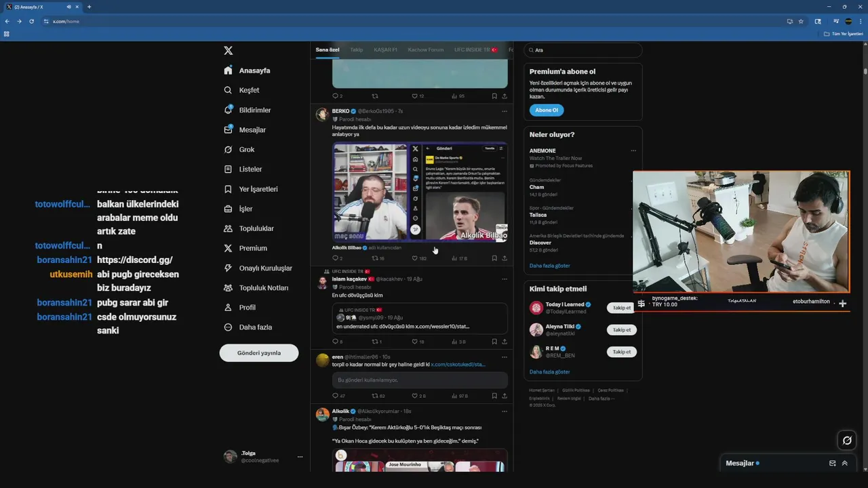Open .Tolga account switcher menu
This screenshot has width=868, height=488.
(x=262, y=457)
